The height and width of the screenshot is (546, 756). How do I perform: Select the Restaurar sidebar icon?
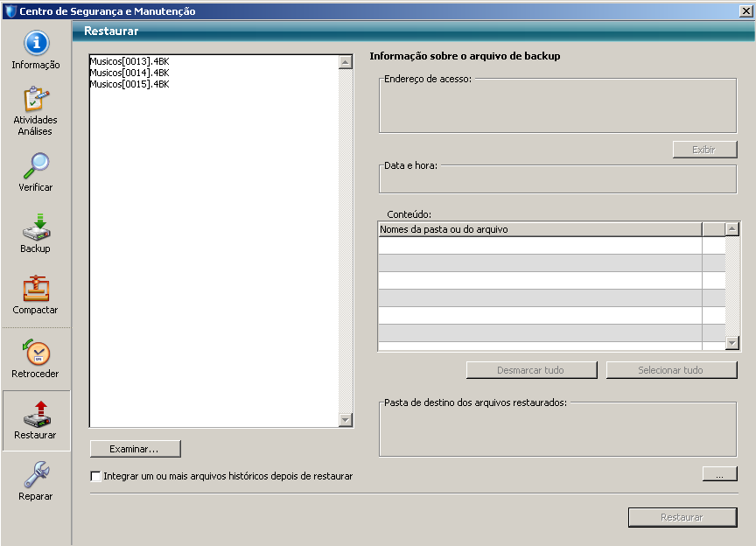pos(36,414)
